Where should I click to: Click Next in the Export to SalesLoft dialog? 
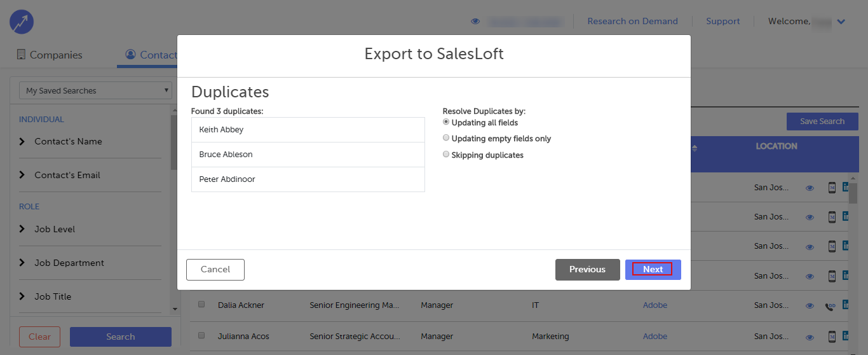tap(653, 269)
